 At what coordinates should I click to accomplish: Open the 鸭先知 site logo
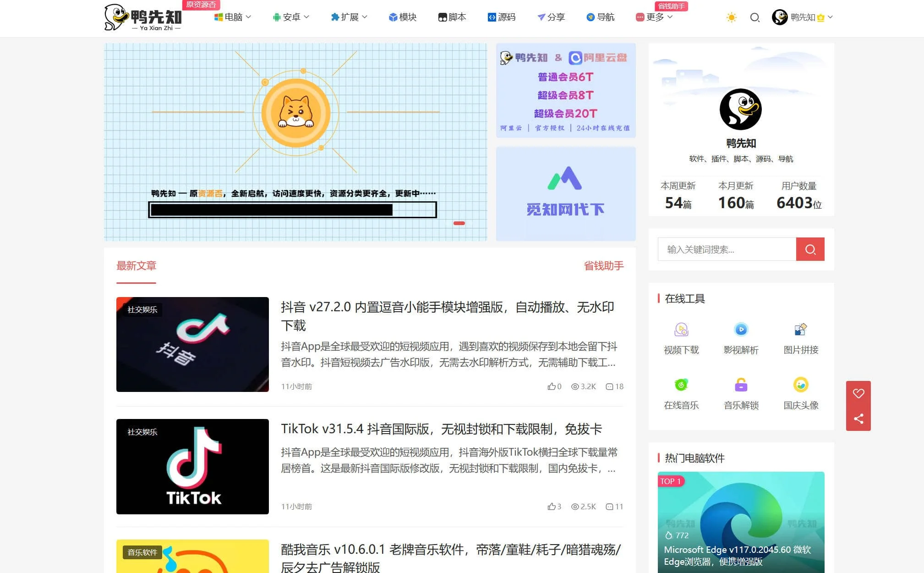(143, 17)
